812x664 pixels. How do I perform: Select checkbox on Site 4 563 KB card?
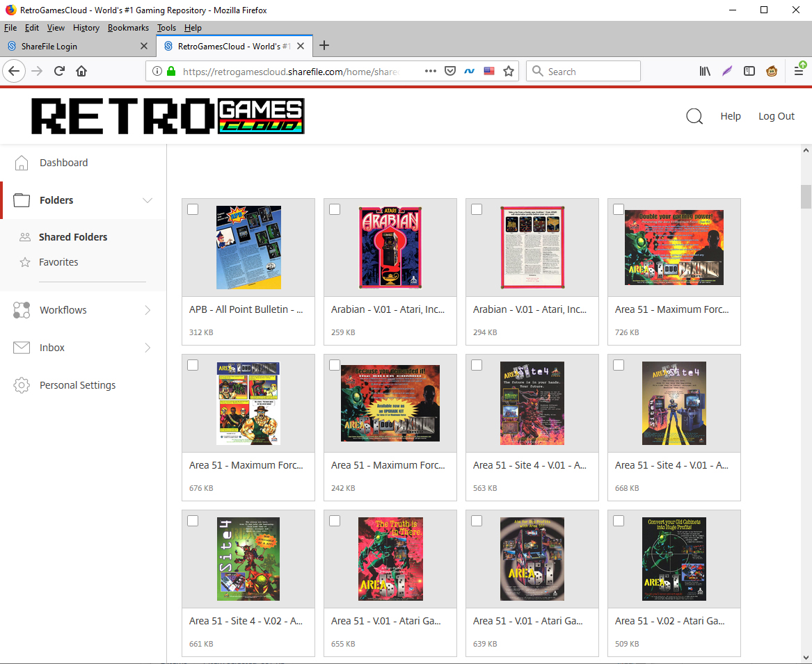477,365
